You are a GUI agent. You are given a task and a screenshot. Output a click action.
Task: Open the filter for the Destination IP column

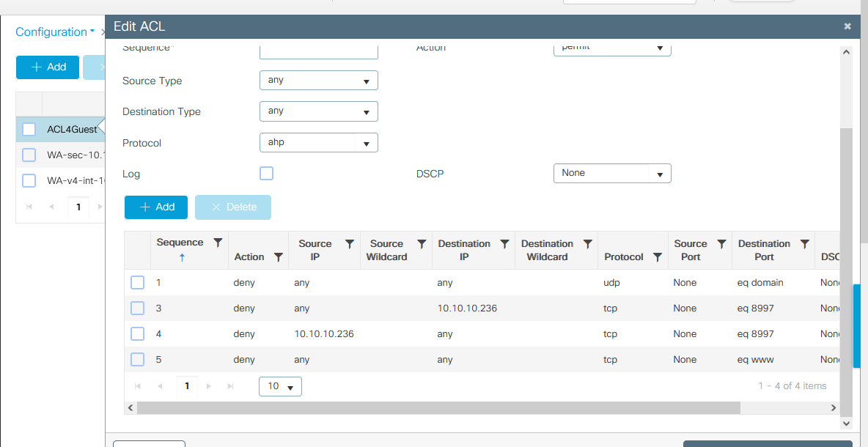click(504, 243)
